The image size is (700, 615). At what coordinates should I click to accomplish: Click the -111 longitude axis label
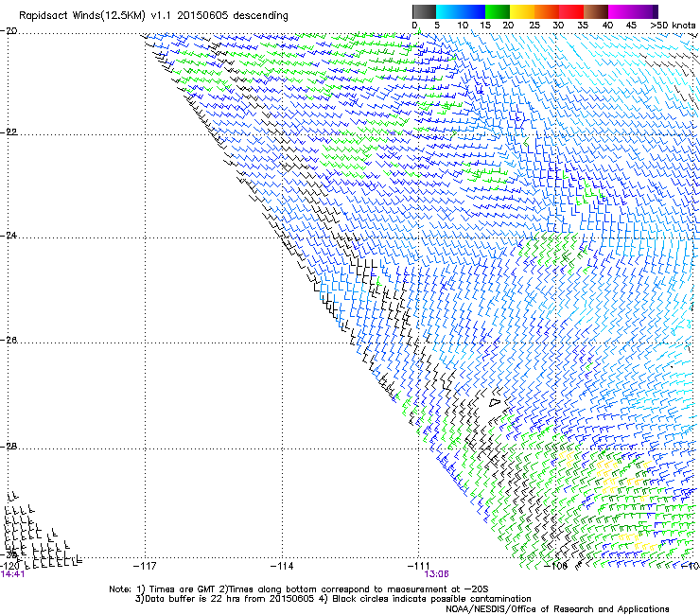pos(419,566)
